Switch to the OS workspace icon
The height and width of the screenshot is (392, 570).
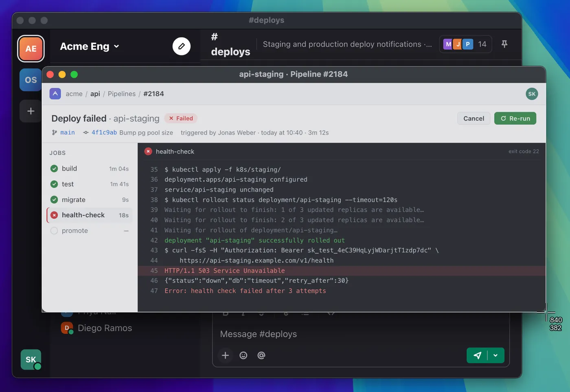click(31, 80)
